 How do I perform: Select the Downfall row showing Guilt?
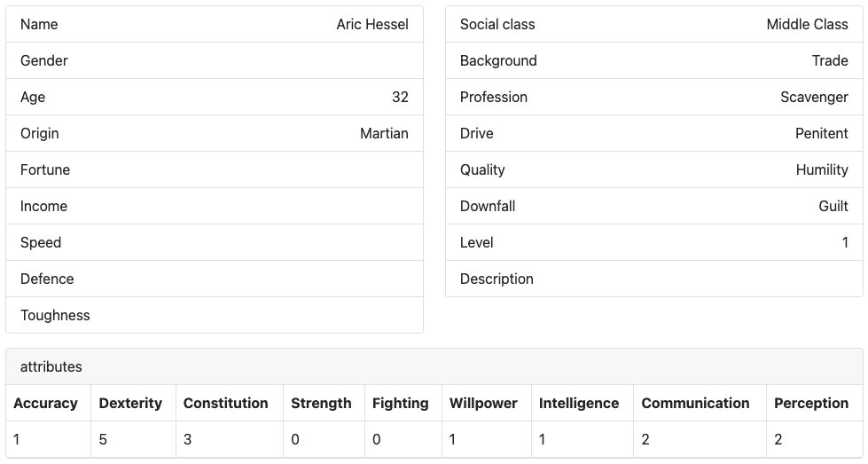653,206
